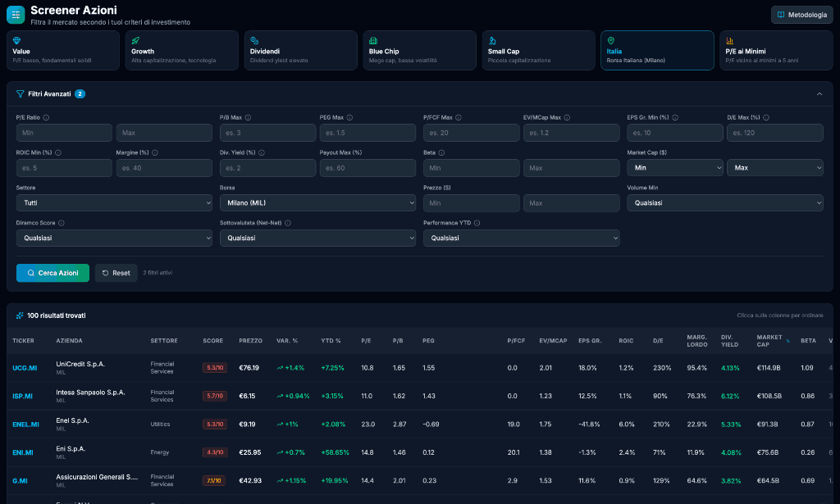This screenshot has width=840, height=504.
Task: Click the EV/MCap Max info icon
Action: point(568,118)
